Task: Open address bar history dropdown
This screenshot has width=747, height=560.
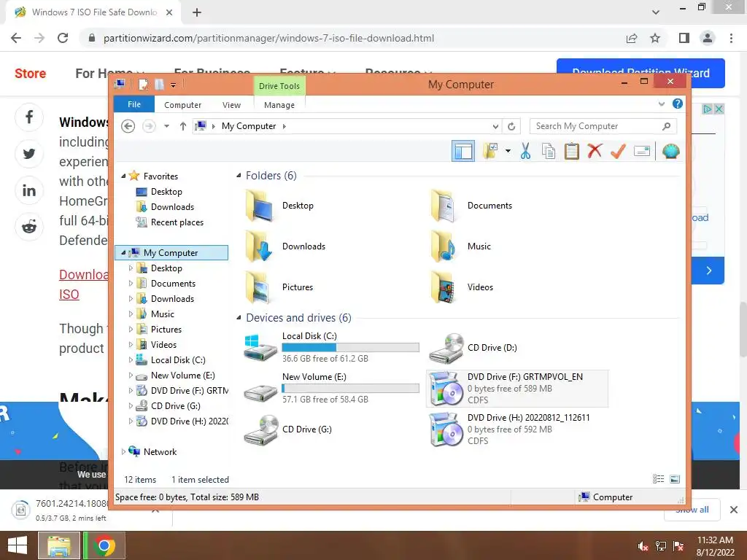Action: (x=495, y=126)
